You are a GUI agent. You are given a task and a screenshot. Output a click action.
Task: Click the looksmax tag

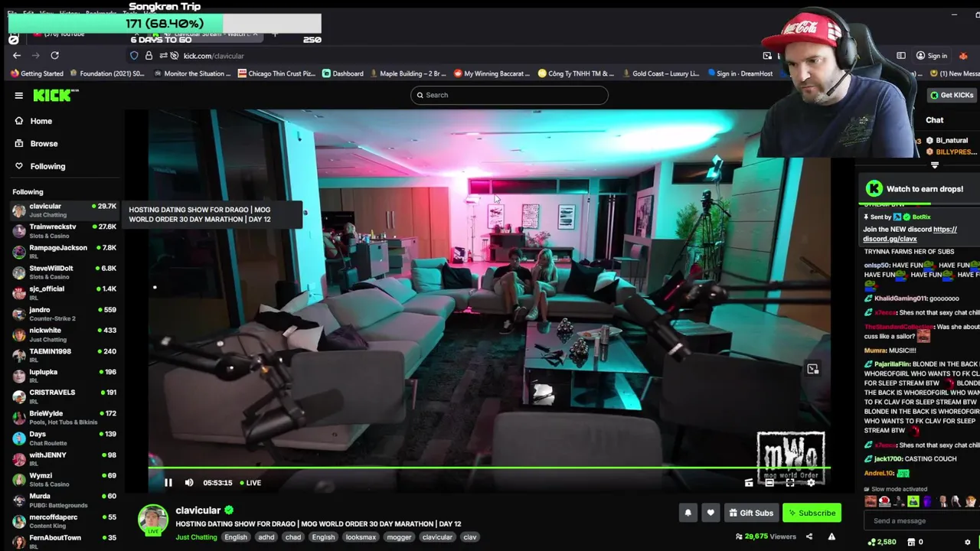click(361, 537)
